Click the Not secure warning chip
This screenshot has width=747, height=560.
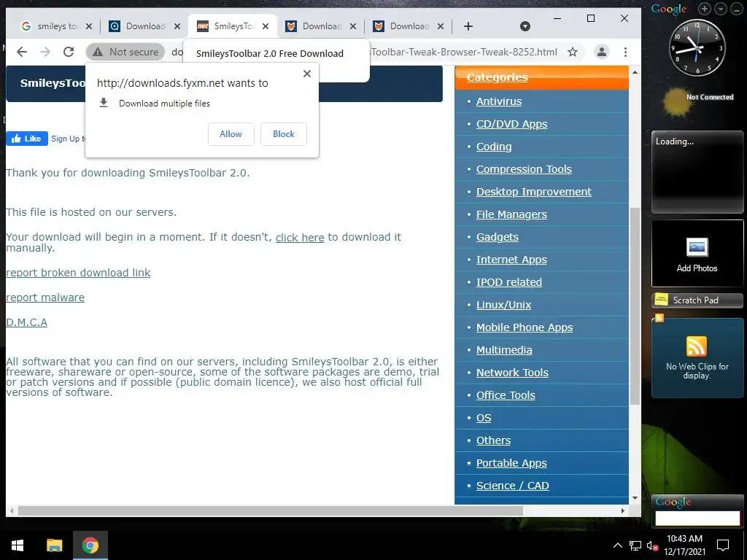(125, 52)
